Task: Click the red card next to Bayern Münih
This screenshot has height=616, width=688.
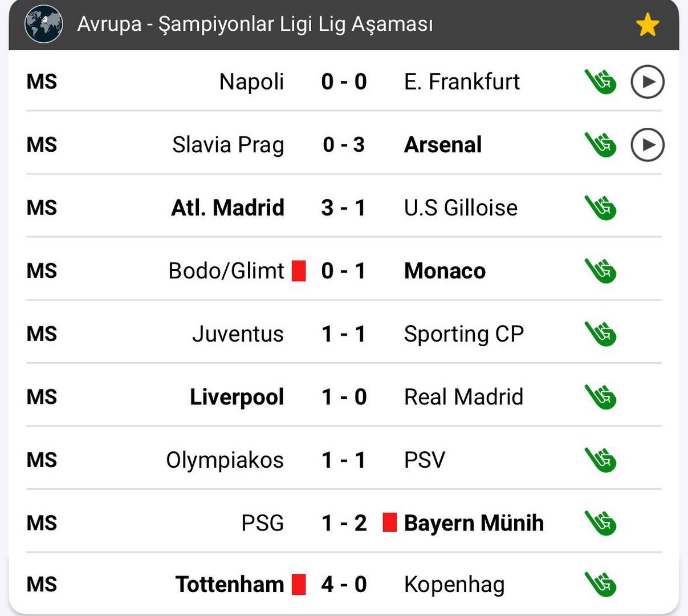Action: (389, 522)
